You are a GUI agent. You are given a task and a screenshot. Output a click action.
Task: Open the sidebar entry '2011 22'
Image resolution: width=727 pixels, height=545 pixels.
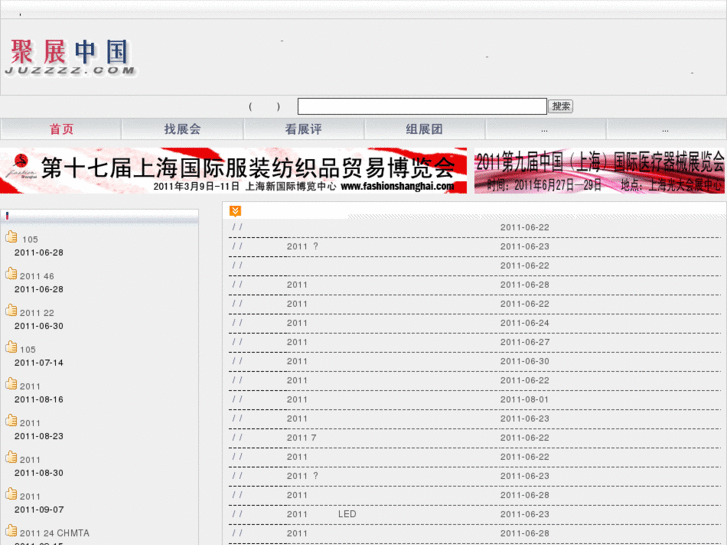37,313
